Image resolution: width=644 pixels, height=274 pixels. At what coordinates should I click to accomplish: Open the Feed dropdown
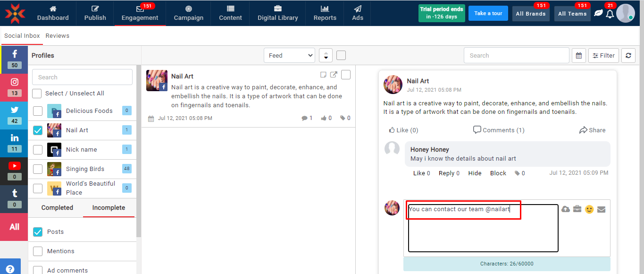tap(289, 55)
